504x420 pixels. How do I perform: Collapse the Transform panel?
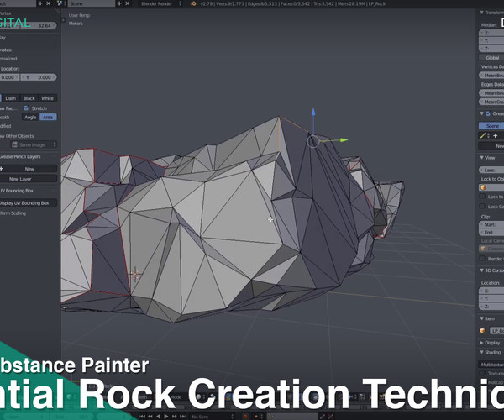(x=482, y=13)
